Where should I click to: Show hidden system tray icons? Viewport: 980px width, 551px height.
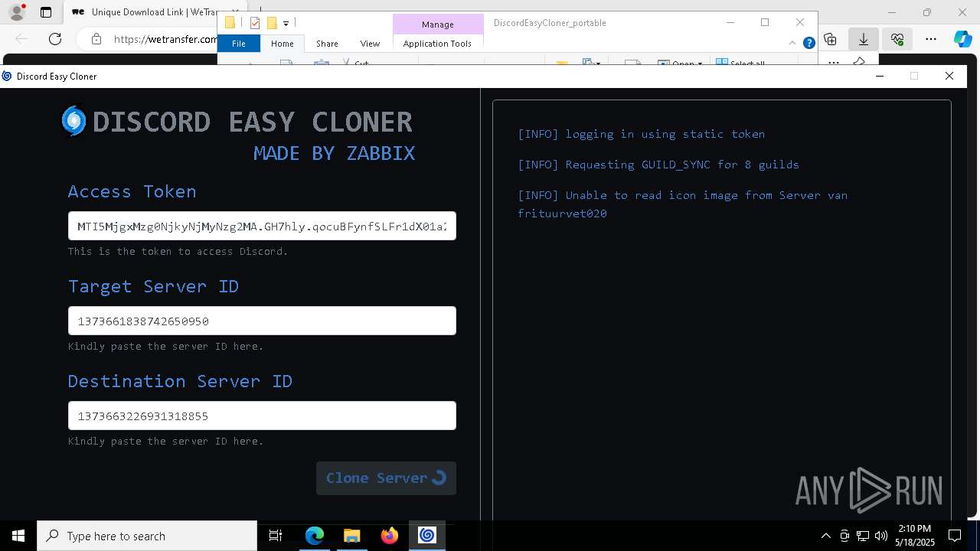coord(825,536)
